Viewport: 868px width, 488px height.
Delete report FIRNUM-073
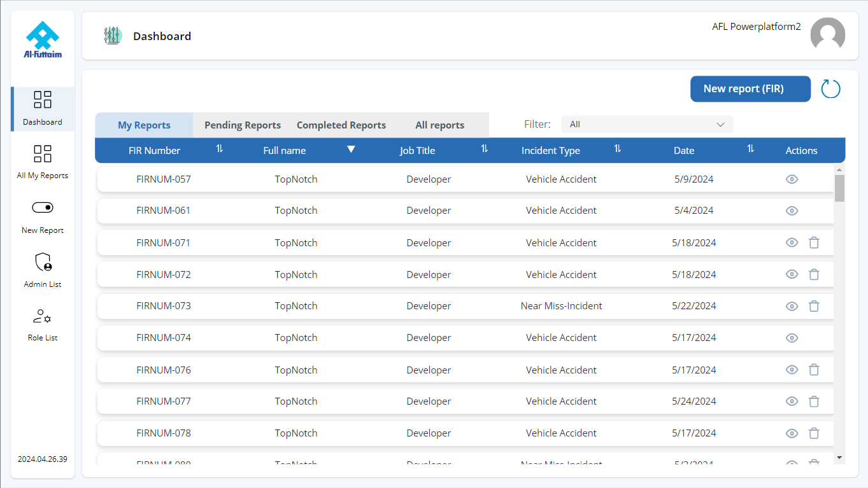(x=814, y=306)
